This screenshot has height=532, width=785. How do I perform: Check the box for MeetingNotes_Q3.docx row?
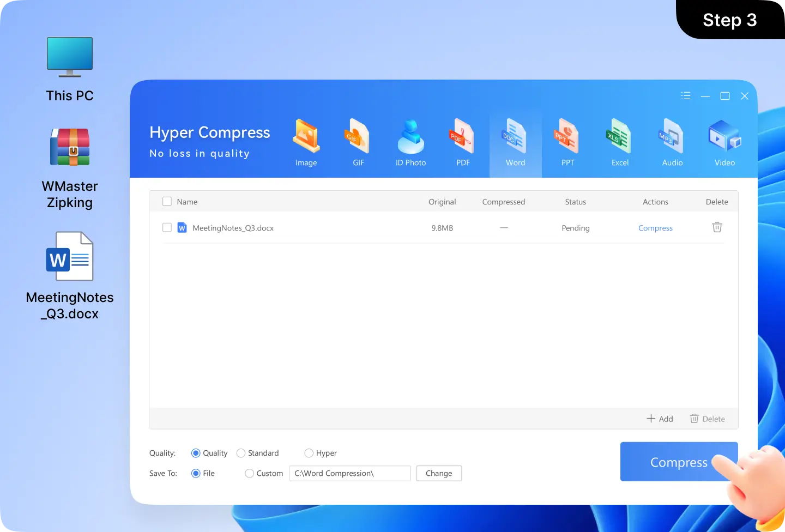[167, 228]
